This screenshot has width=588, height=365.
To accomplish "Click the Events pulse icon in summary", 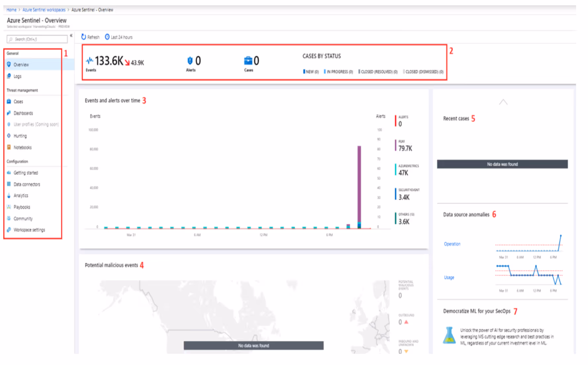I will pyautogui.click(x=90, y=61).
